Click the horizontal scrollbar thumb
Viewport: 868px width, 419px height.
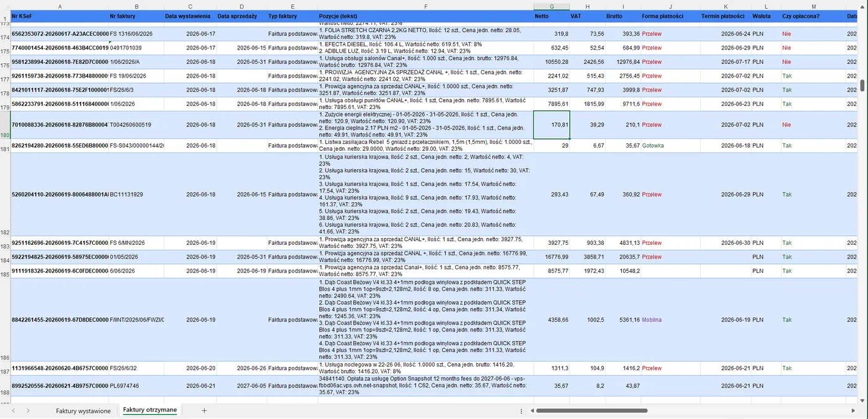592,411
